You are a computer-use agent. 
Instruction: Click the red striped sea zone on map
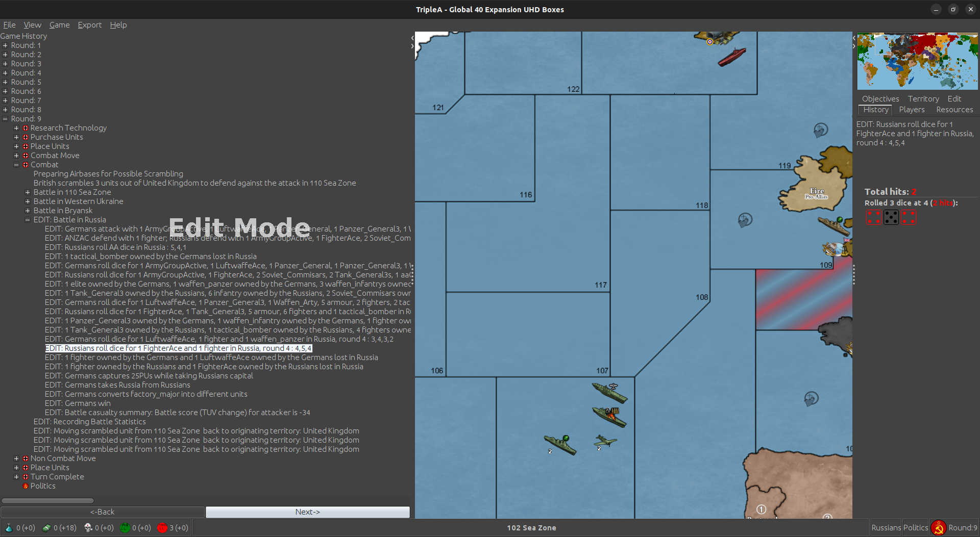click(803, 300)
